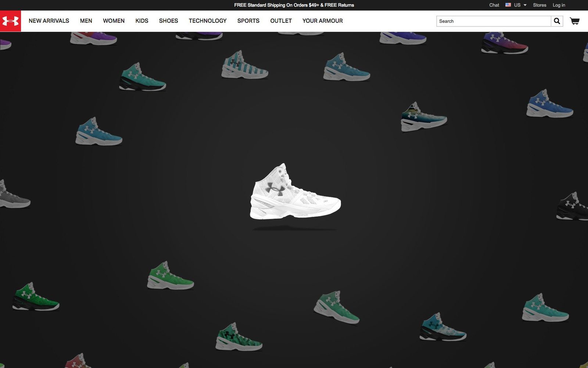Choose the teal-to-yellow gradient shoe
The width and height of the screenshot is (588, 368).
[x=424, y=117]
